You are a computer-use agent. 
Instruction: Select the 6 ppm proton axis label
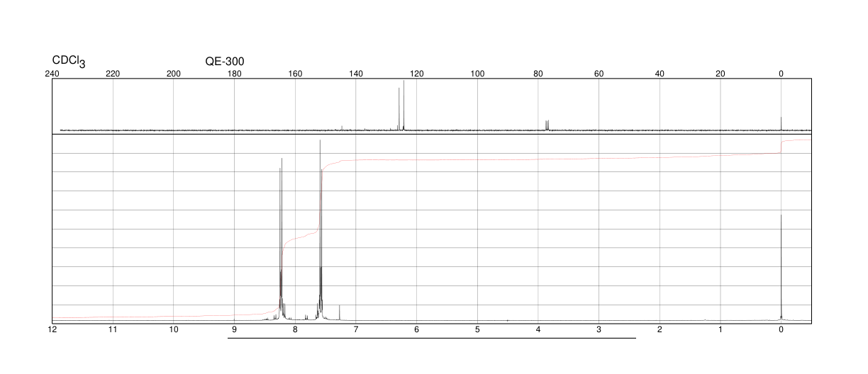pyautogui.click(x=416, y=330)
